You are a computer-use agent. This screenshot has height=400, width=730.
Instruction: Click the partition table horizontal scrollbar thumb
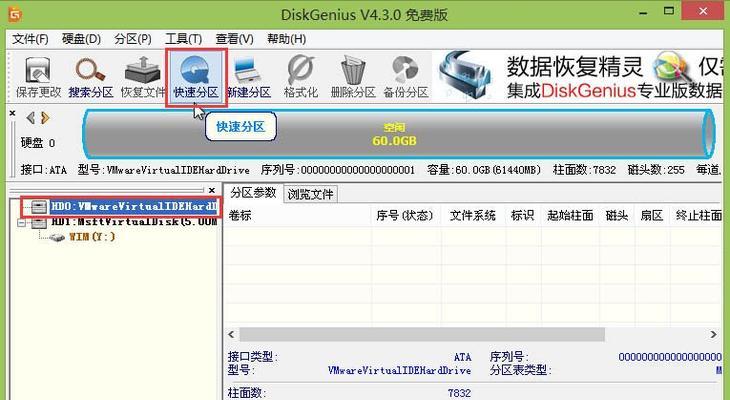point(422,334)
